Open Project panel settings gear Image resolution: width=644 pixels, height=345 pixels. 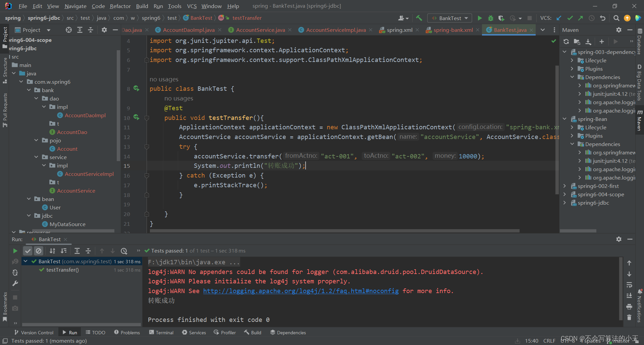pyautogui.click(x=104, y=30)
